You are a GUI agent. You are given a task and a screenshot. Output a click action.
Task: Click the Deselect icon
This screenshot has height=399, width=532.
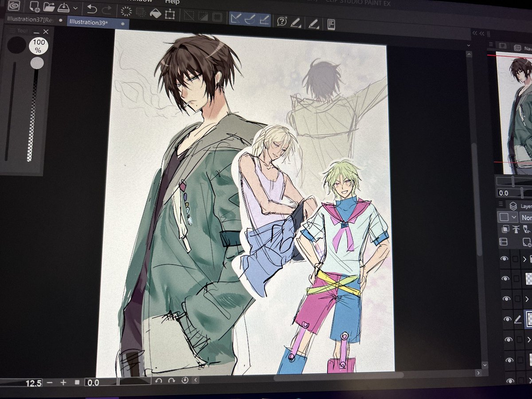189,16
